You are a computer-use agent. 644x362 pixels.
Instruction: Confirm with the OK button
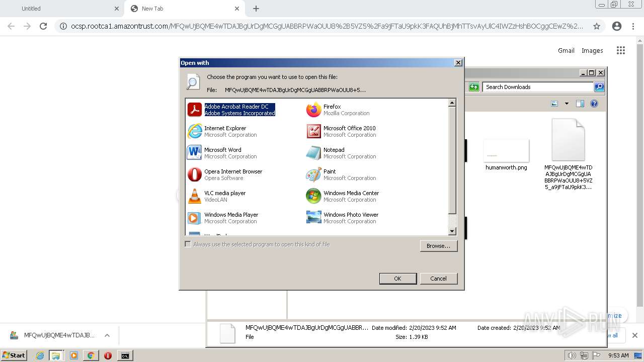pos(397,279)
